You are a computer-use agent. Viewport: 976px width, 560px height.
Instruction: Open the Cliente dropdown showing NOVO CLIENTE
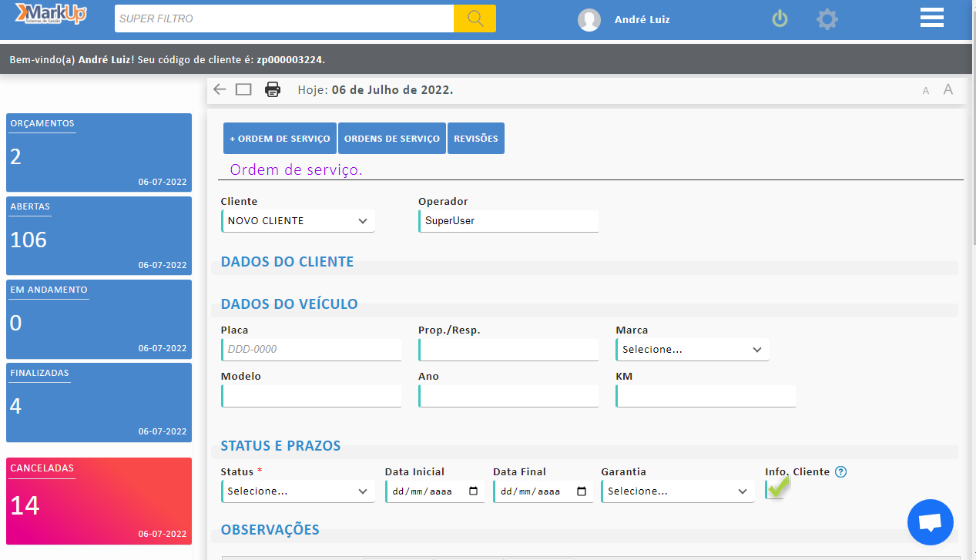pos(297,220)
